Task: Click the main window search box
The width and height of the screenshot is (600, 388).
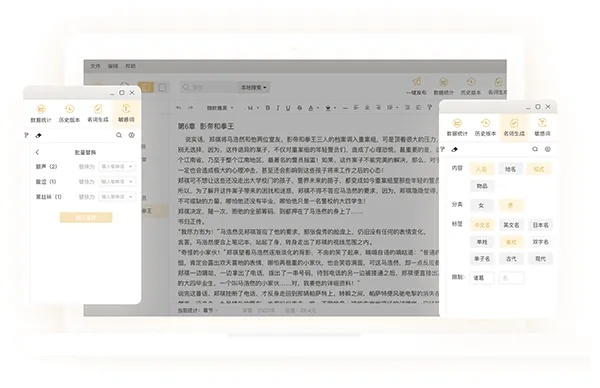Action: coord(209,88)
